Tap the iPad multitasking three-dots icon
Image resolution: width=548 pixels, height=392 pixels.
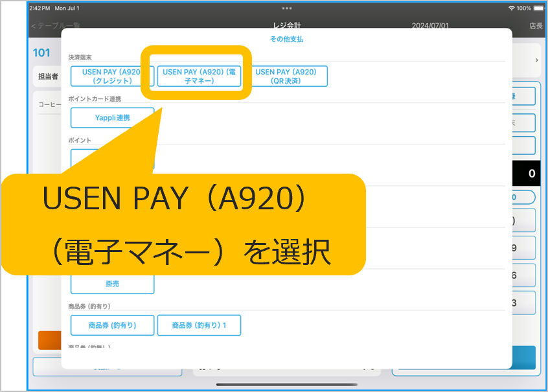[286, 8]
